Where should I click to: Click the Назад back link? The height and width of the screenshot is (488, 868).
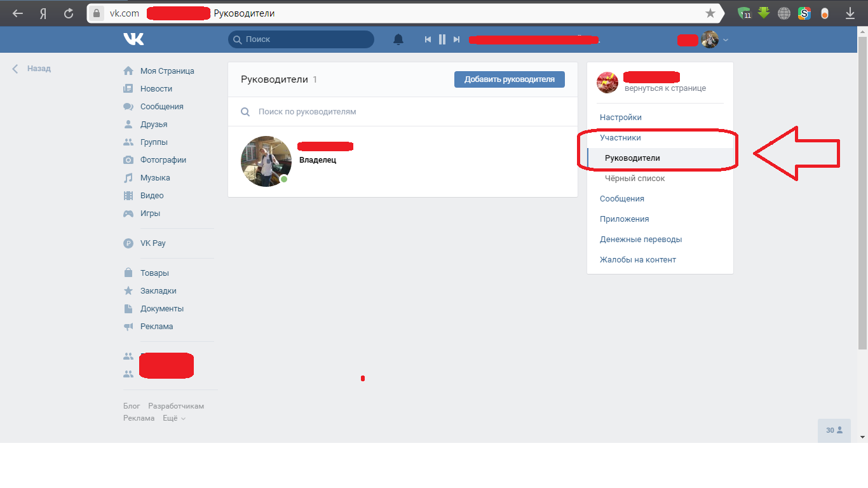click(x=31, y=69)
